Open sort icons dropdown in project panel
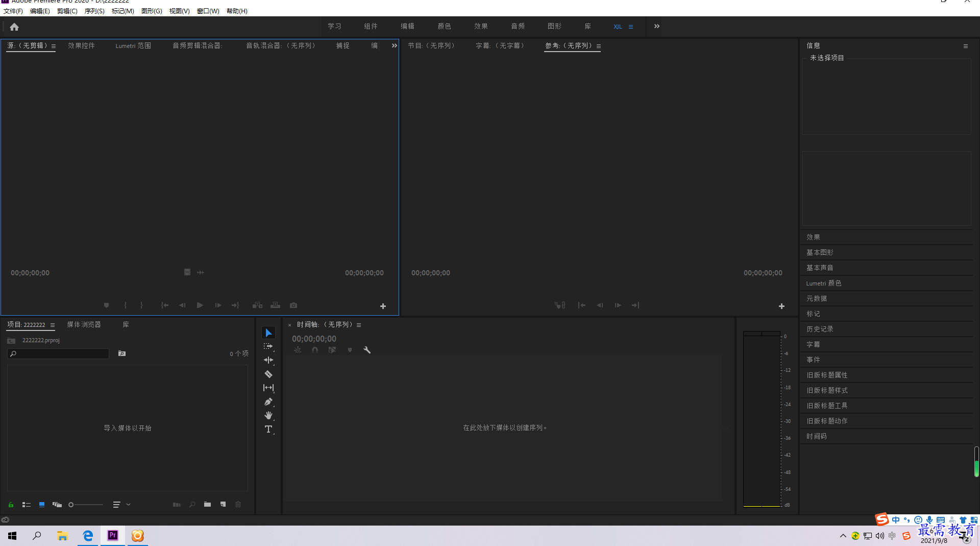 pos(121,505)
